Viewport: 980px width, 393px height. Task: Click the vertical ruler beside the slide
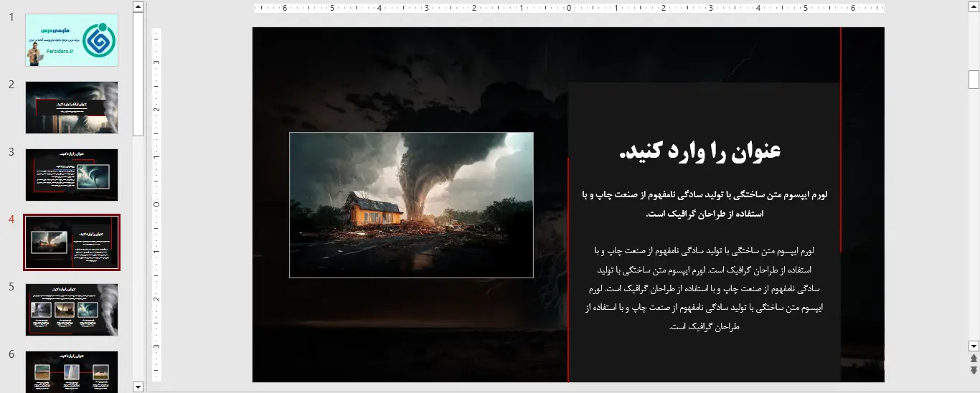[x=156, y=204]
